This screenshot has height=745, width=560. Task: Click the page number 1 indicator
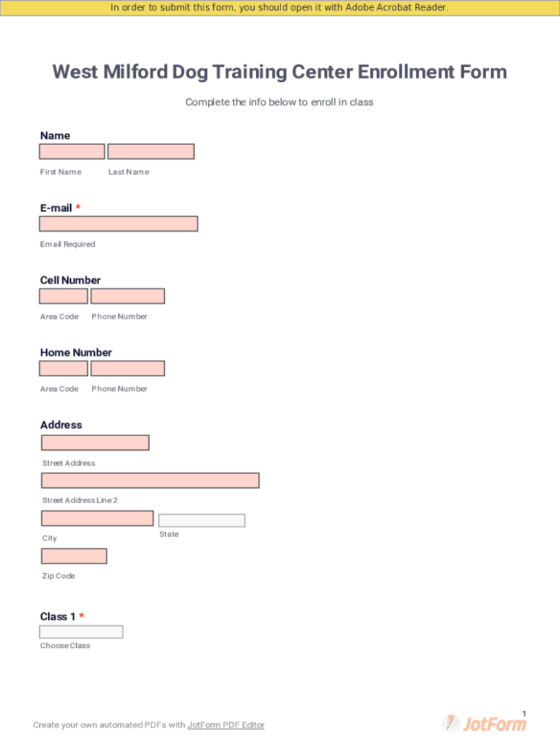tap(524, 714)
